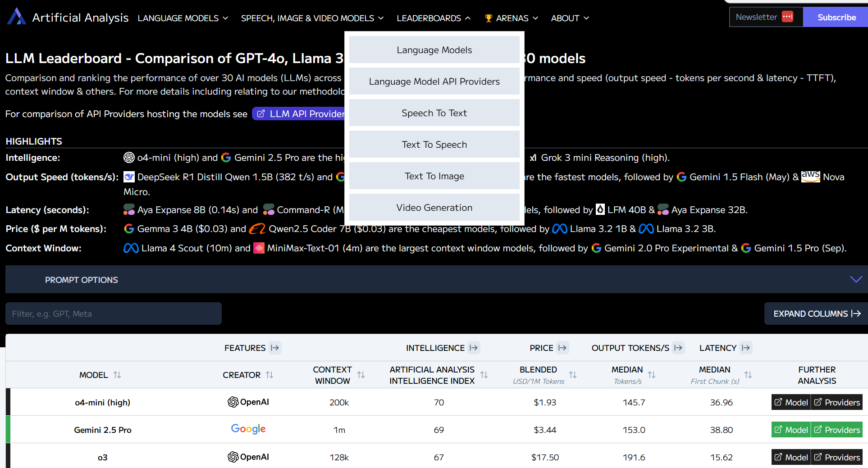This screenshot has height=468, width=868.
Task: Click the OpenAI logo in o4-mini row
Action: [248, 402]
